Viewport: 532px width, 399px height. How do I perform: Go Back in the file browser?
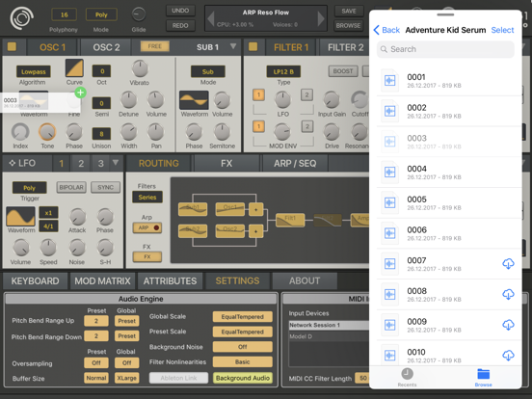tap(386, 30)
